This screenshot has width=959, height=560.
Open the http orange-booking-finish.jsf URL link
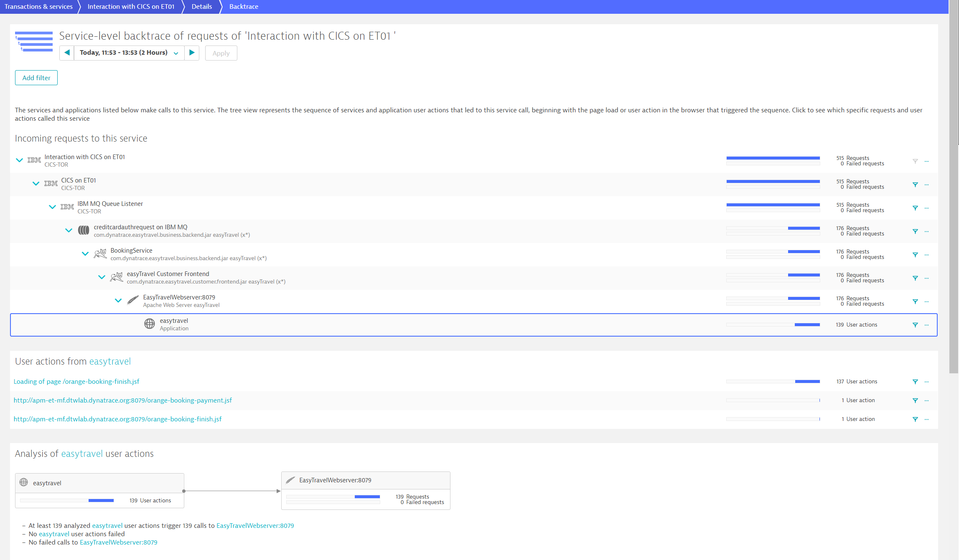point(117,419)
